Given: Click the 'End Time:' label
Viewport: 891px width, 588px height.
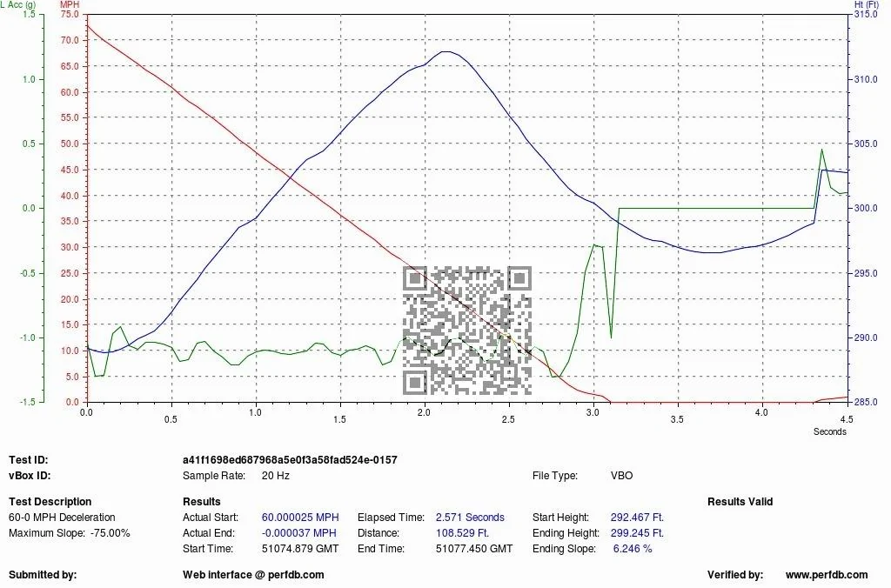Looking at the screenshot, I should (381, 549).
